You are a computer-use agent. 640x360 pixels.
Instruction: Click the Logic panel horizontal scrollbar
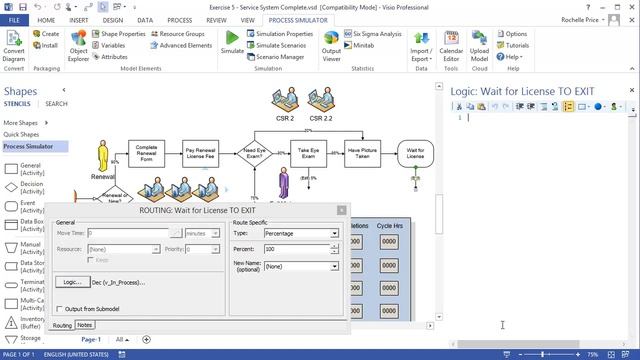[518, 344]
